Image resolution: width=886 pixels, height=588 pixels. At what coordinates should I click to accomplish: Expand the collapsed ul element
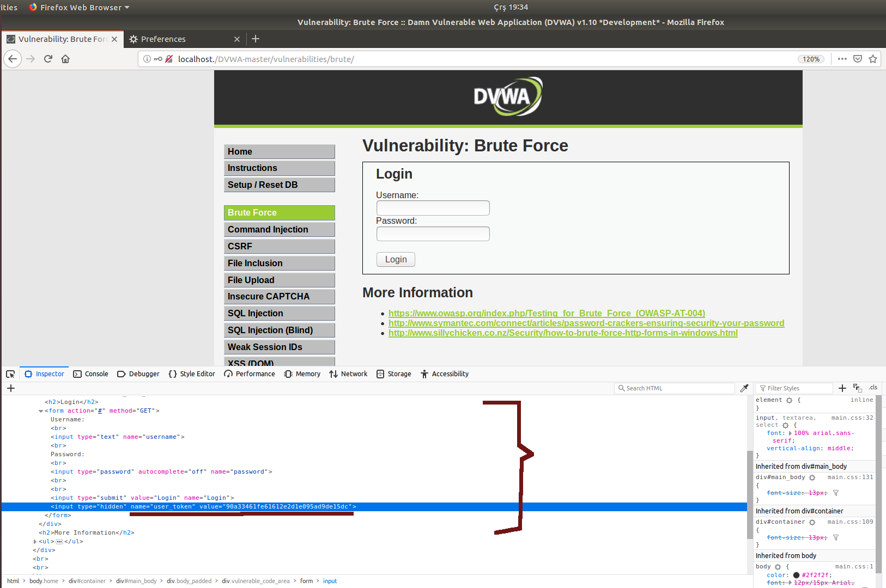(35, 542)
